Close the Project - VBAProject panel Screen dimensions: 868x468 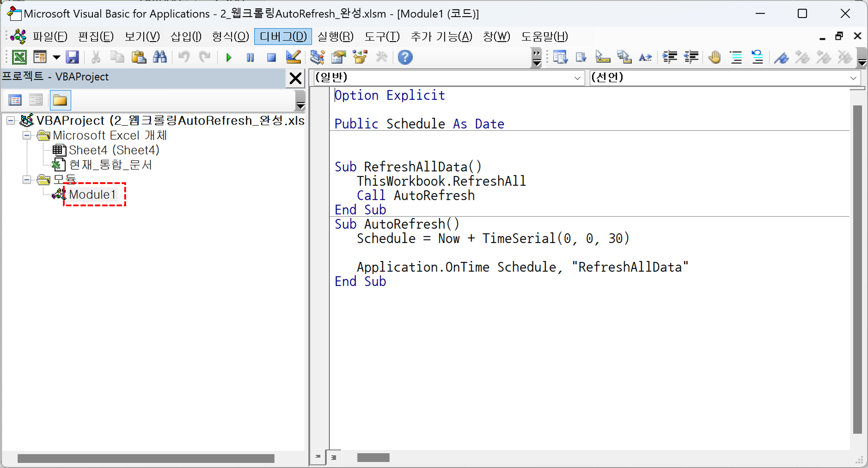(295, 78)
